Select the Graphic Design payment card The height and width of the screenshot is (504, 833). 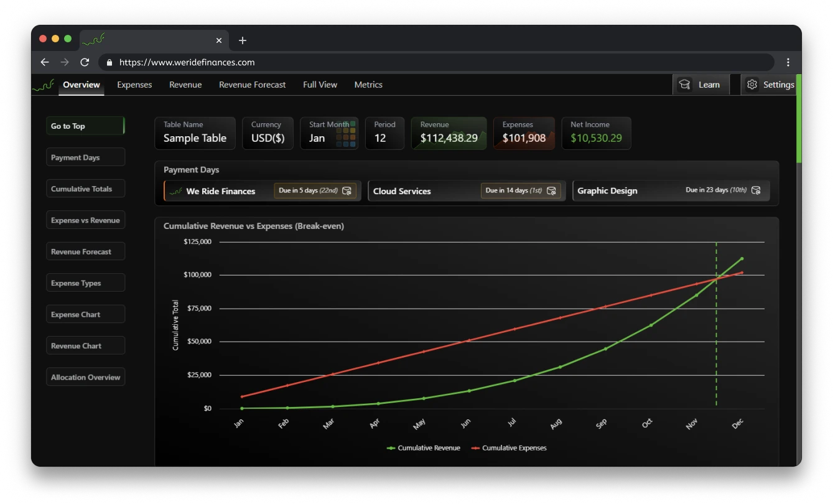coord(671,191)
